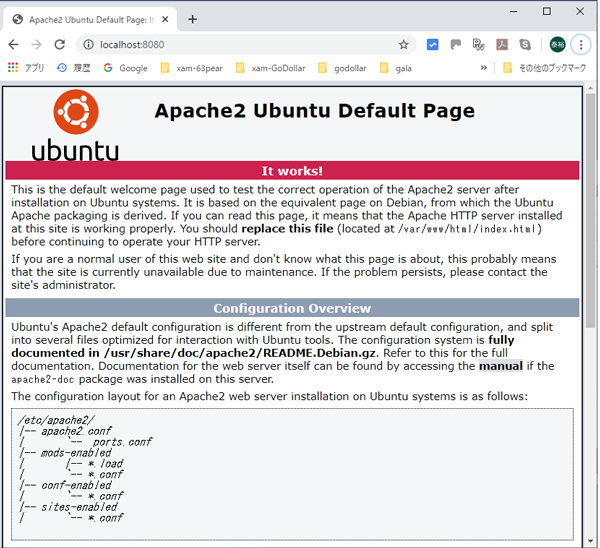600x548 pixels.
Task: Click the Ubuntu logo image
Action: tap(75, 125)
